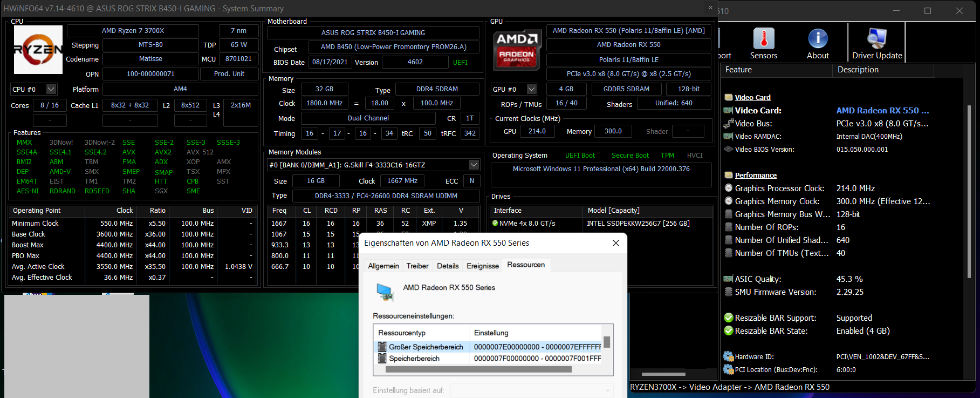The image size is (980, 398).
Task: Click the AMD Radeon RX 550 card value
Action: click(x=882, y=110)
